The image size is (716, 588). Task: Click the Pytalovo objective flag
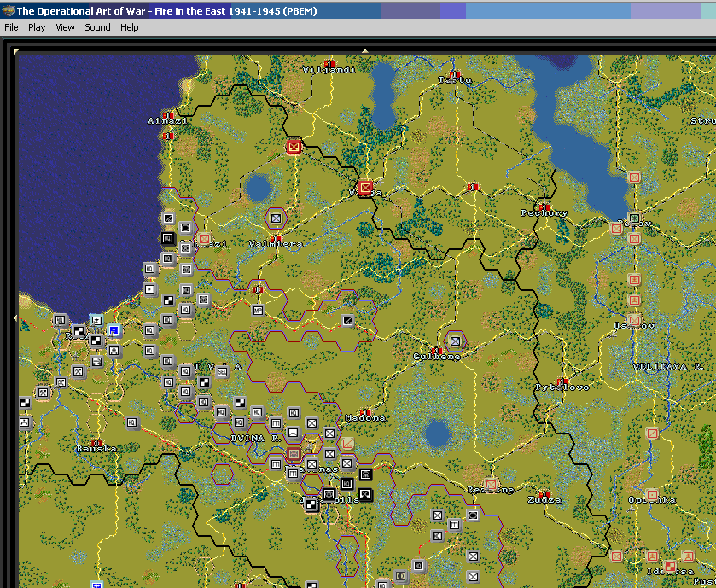click(x=562, y=381)
